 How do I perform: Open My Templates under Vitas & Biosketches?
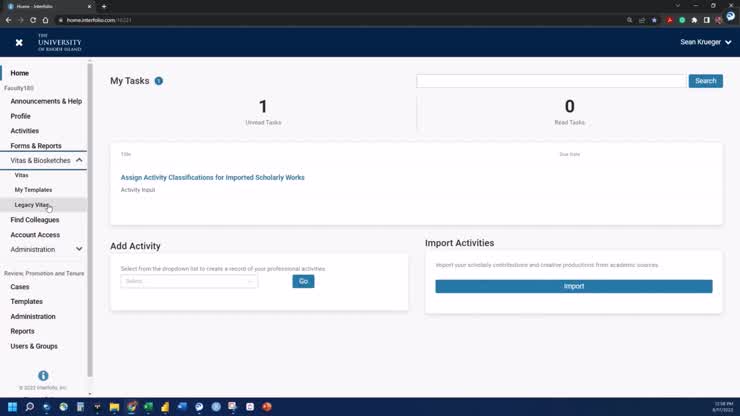click(x=33, y=190)
